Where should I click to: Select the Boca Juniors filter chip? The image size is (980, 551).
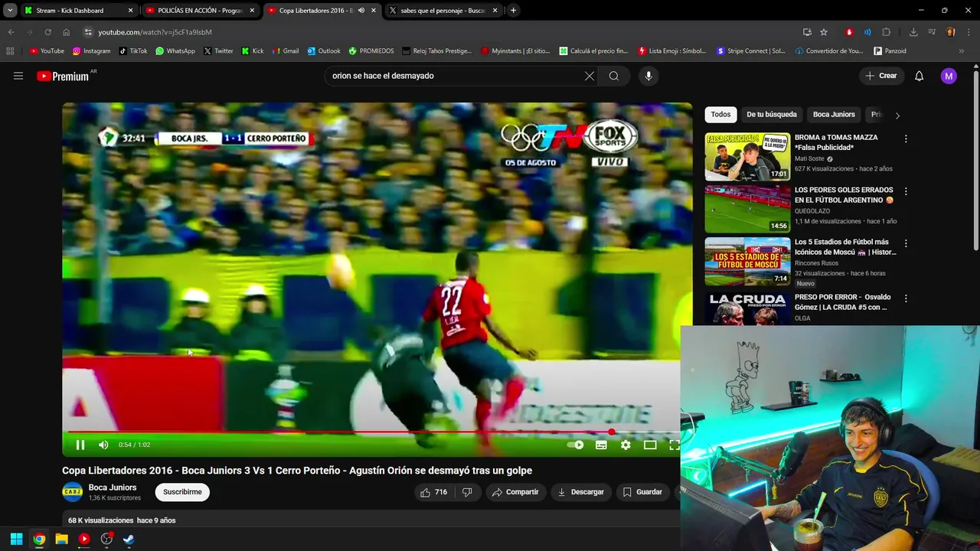click(x=834, y=115)
